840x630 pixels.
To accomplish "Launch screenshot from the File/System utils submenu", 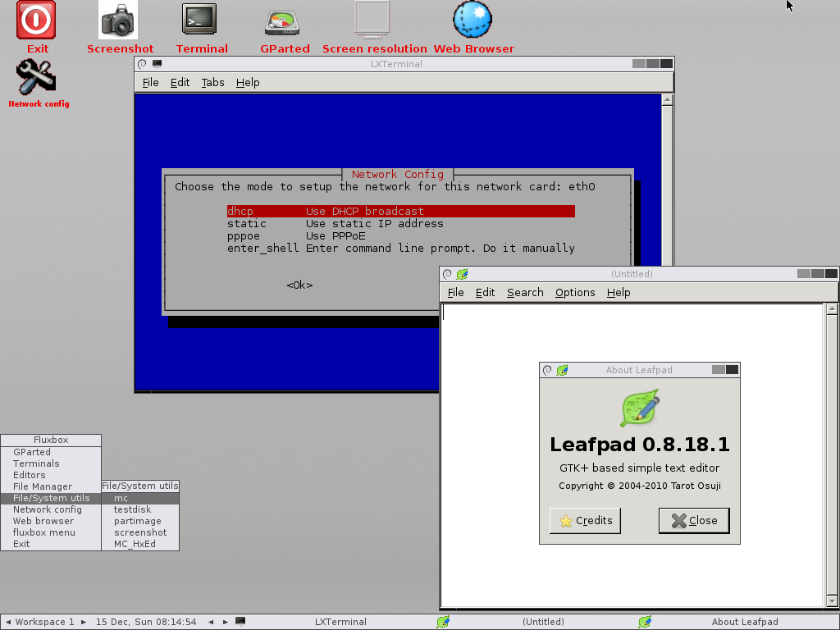I will coord(140,532).
